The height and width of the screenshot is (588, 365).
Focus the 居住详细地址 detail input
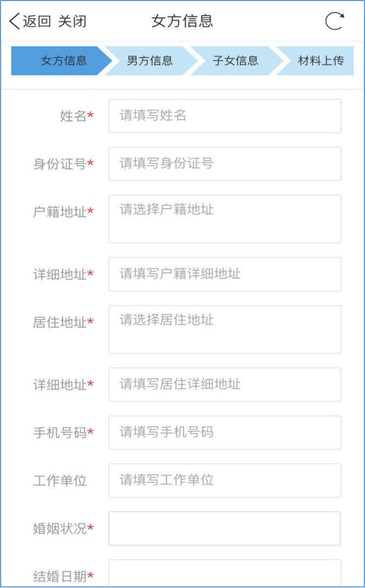(225, 385)
